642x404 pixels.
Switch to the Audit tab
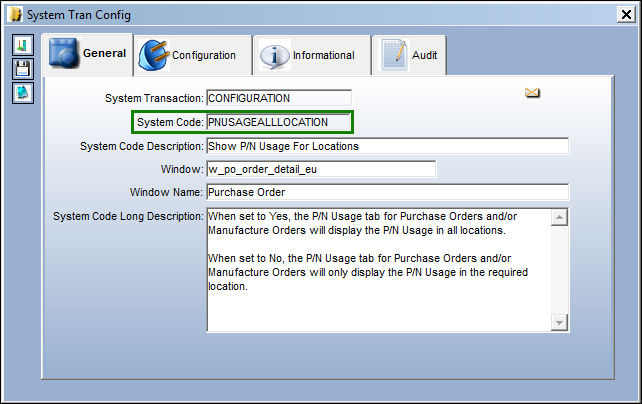pos(409,55)
